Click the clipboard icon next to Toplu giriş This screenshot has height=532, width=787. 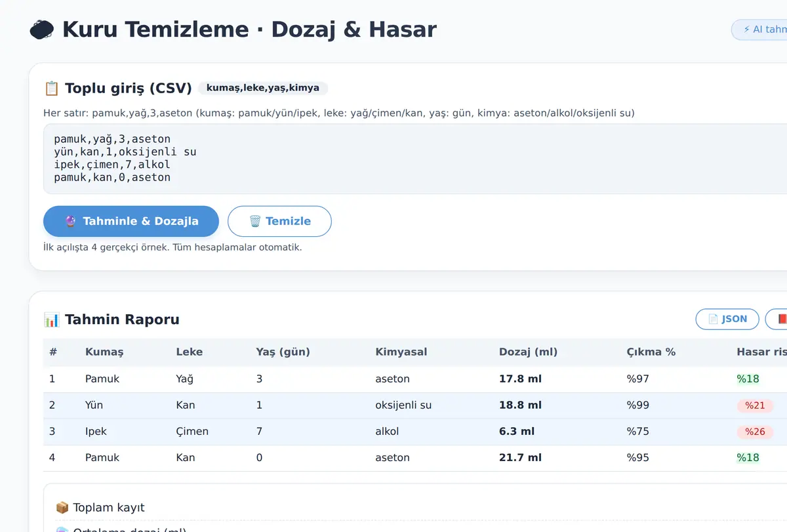(x=51, y=89)
